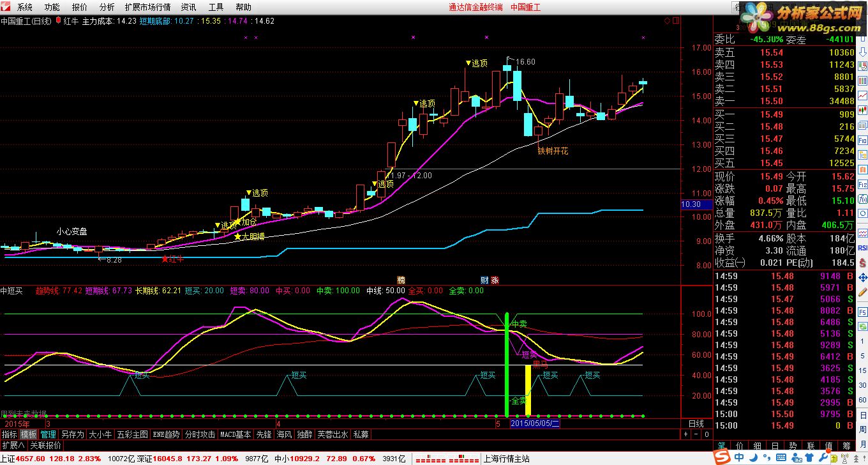Image resolution: width=868 pixels, height=465 pixels.
Task: Click the 管理 tab
Action: click(49, 434)
